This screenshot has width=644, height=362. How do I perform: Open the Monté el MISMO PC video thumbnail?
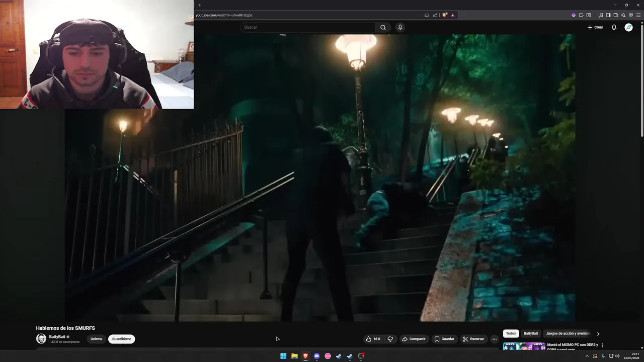coord(524,346)
